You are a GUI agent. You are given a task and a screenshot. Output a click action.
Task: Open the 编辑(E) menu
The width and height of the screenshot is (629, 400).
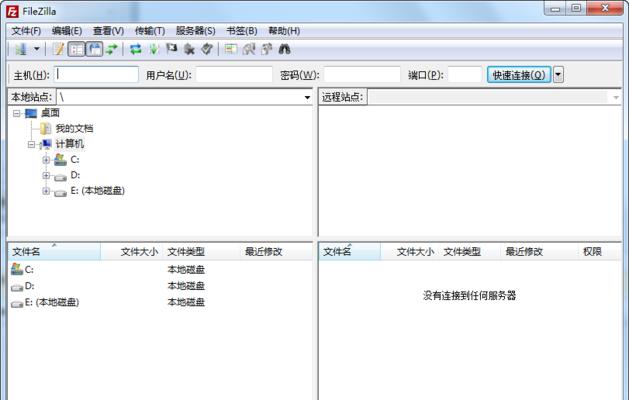[67, 31]
